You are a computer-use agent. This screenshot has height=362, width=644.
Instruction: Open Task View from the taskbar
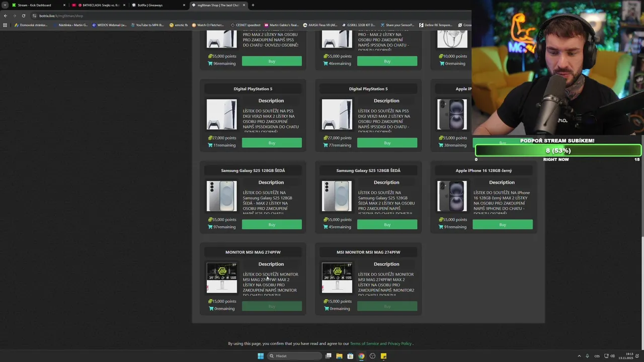pyautogui.click(x=329, y=356)
